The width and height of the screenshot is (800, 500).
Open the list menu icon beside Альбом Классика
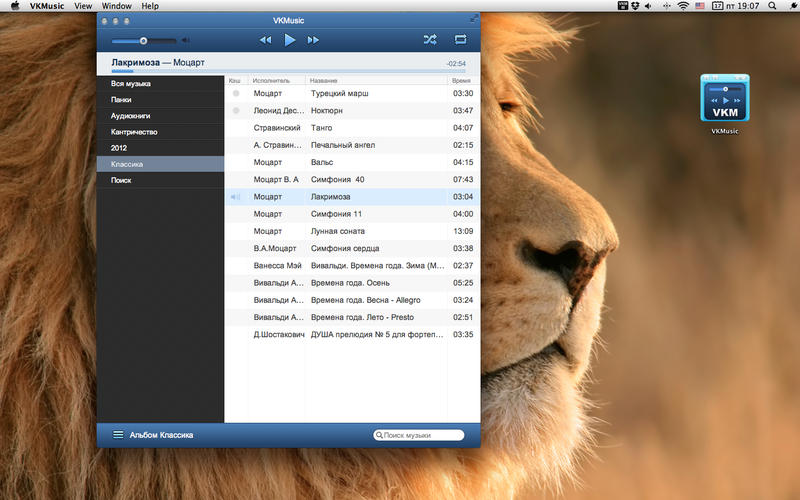click(x=118, y=435)
